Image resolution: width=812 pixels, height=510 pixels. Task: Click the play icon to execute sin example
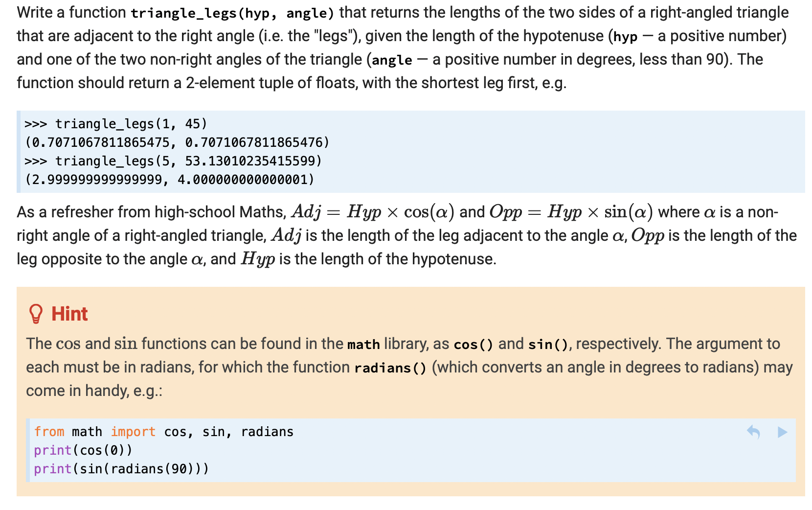tap(783, 433)
